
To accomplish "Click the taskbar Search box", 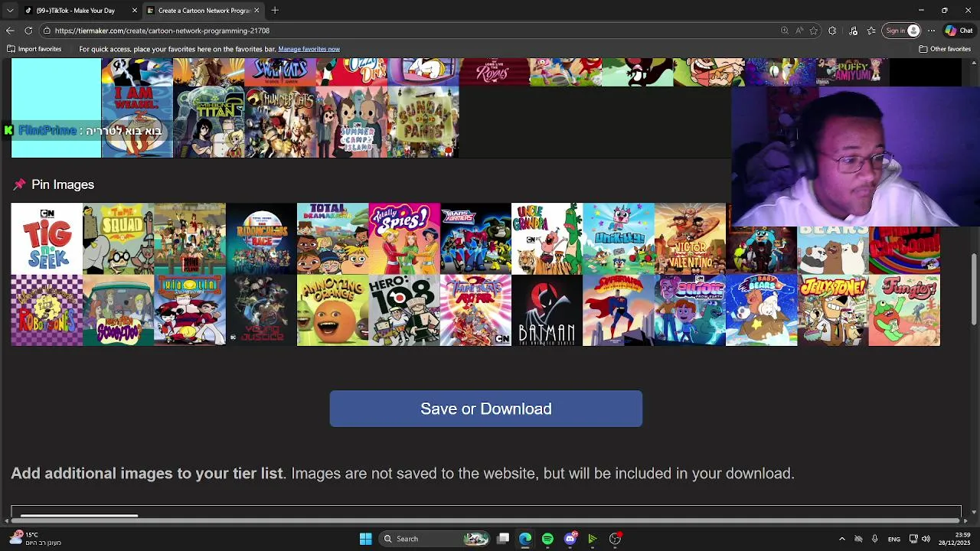I will tap(434, 539).
